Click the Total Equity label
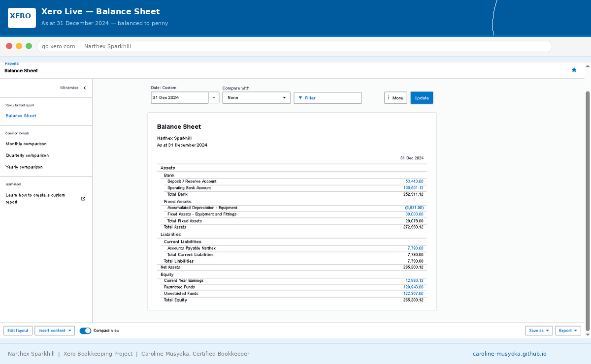The image size is (591, 364). point(175,300)
